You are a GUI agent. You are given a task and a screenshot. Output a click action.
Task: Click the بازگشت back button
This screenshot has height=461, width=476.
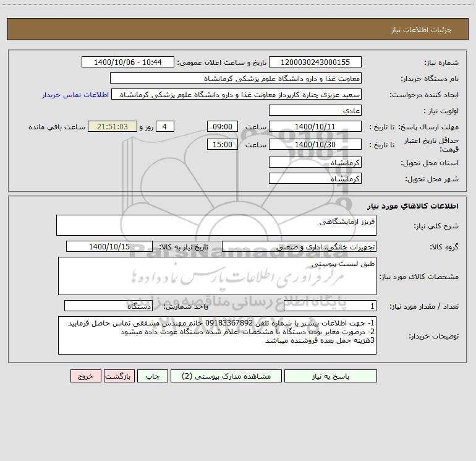click(x=119, y=376)
